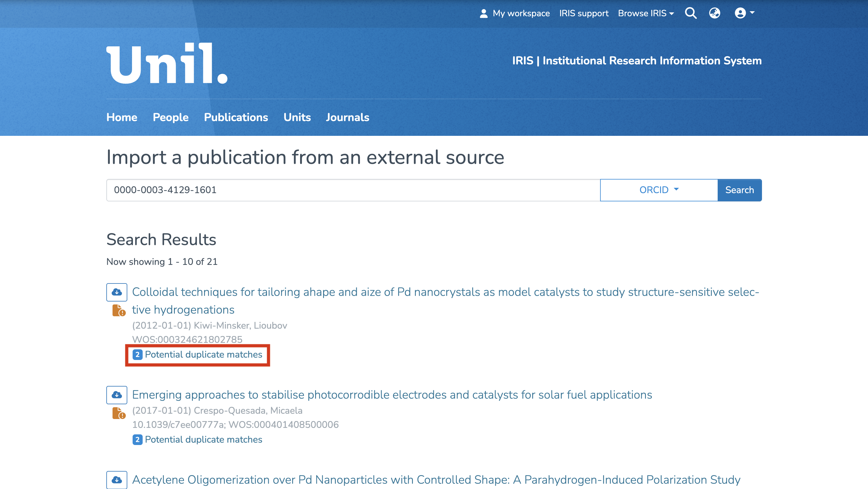Open the IRIS support link
Image resolution: width=868 pixels, height=489 pixels.
click(x=584, y=13)
